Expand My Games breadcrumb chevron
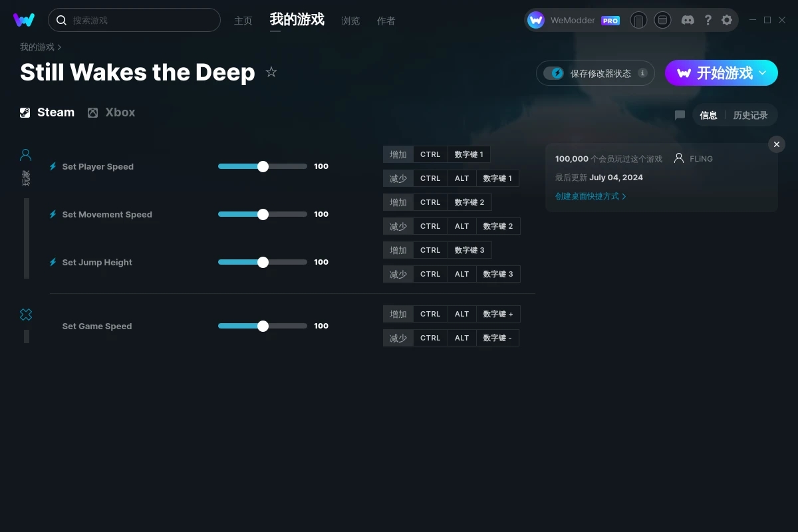The width and height of the screenshot is (798, 532). click(x=60, y=47)
